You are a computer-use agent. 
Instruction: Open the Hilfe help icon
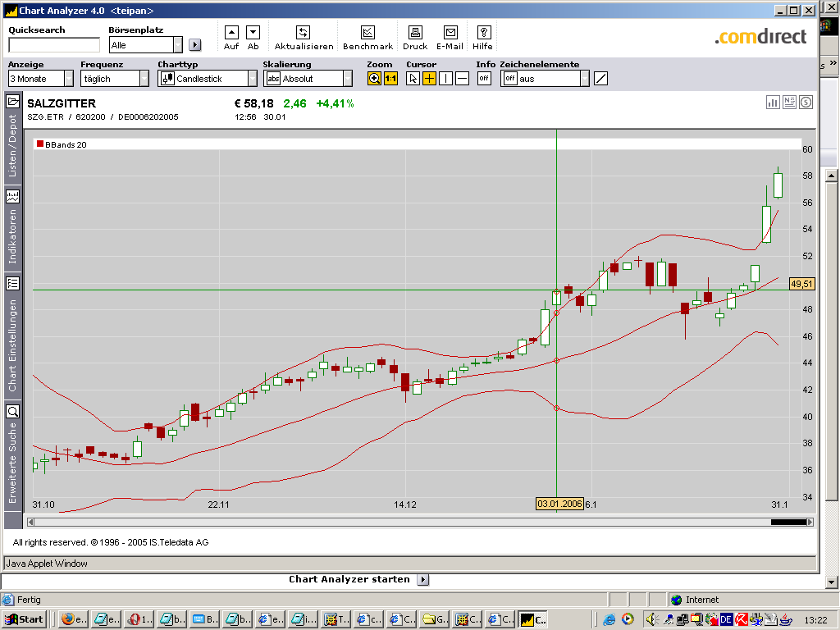pyautogui.click(x=483, y=33)
